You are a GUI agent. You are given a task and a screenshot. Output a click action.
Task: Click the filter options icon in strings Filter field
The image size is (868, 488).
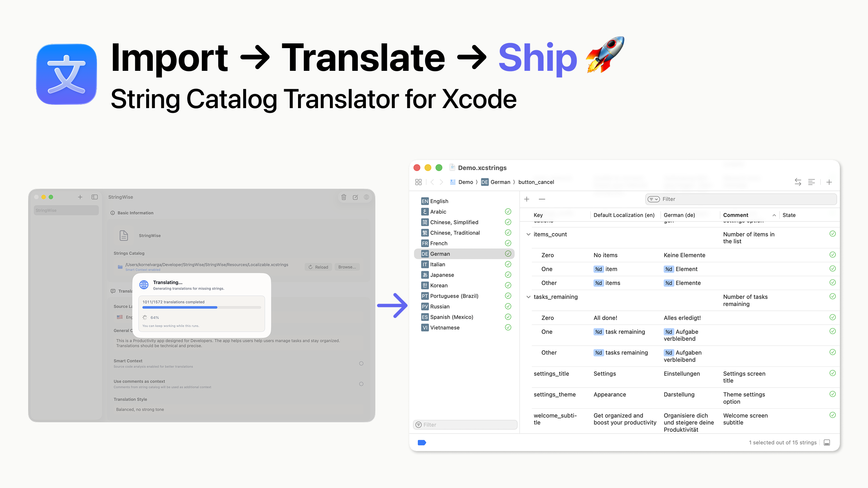pyautogui.click(x=653, y=199)
